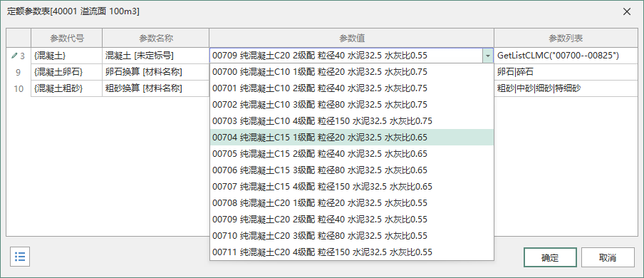Viewport: 644px width, 278px height.
Task: Select option 00701 纯混凝土C10 2级配
Action: pyautogui.click(x=352, y=88)
